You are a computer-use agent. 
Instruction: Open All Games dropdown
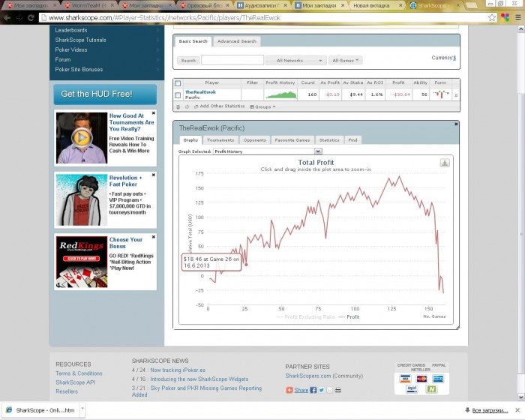(346, 61)
